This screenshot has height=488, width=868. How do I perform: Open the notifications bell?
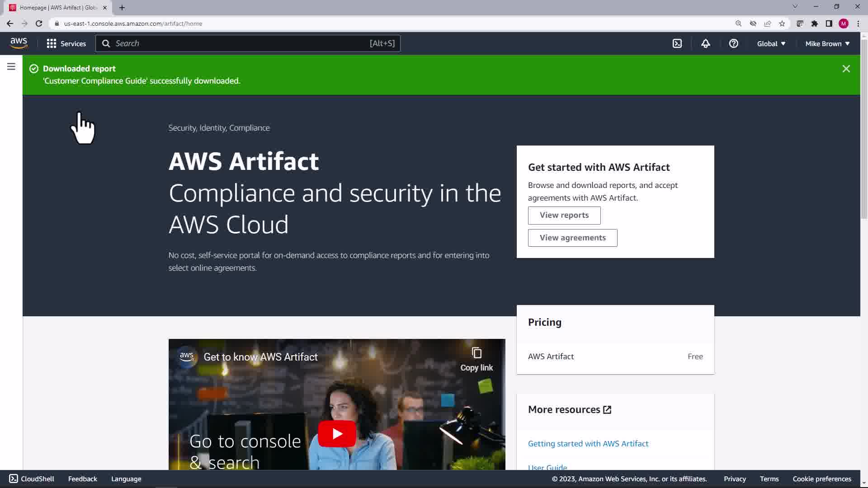(x=705, y=43)
